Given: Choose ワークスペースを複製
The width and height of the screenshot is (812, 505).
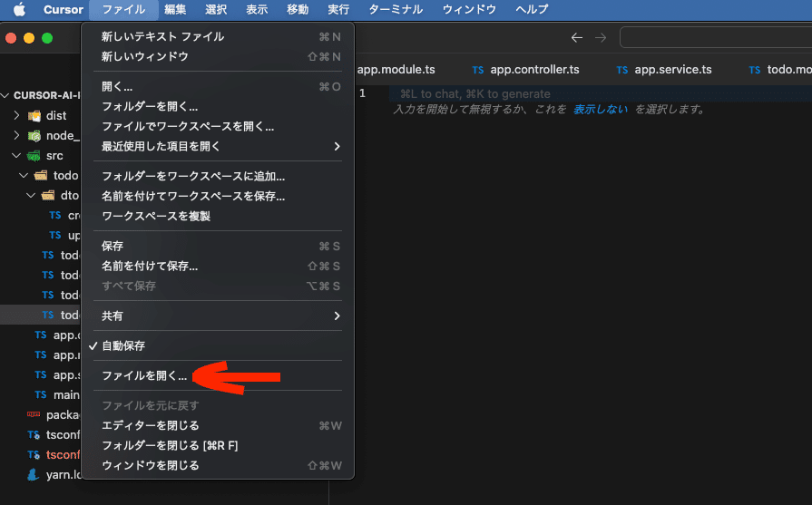Looking at the screenshot, I should pyautogui.click(x=218, y=217).
